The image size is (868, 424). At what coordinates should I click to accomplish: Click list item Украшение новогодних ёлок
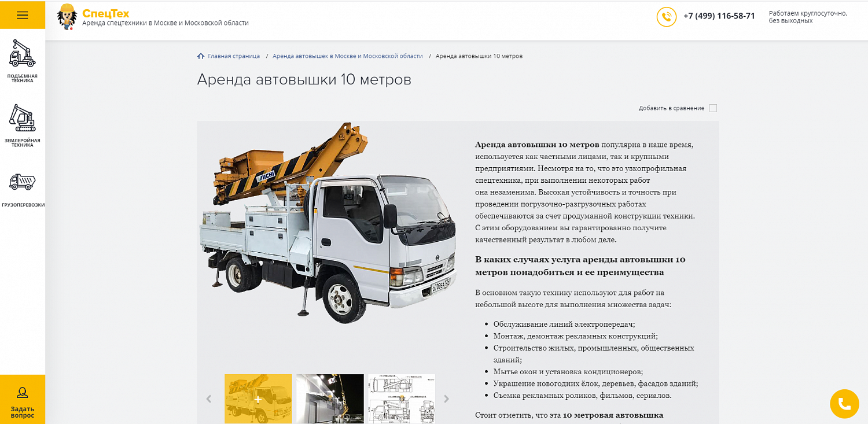click(596, 384)
